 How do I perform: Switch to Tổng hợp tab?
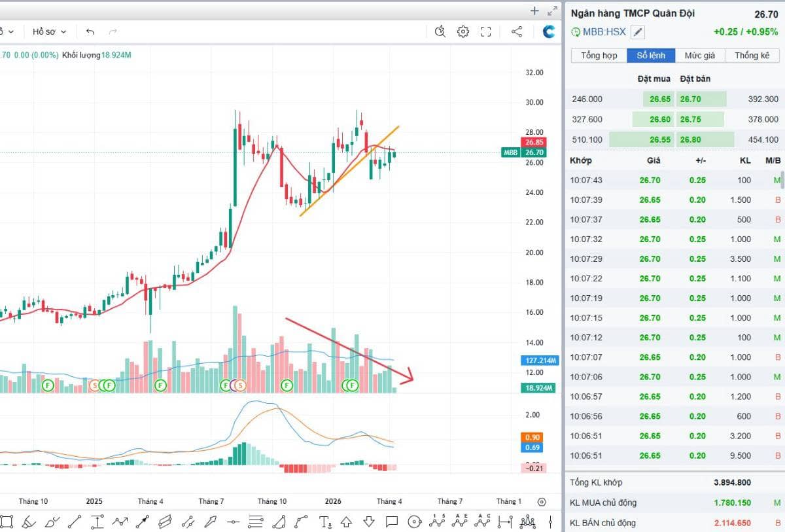click(599, 56)
